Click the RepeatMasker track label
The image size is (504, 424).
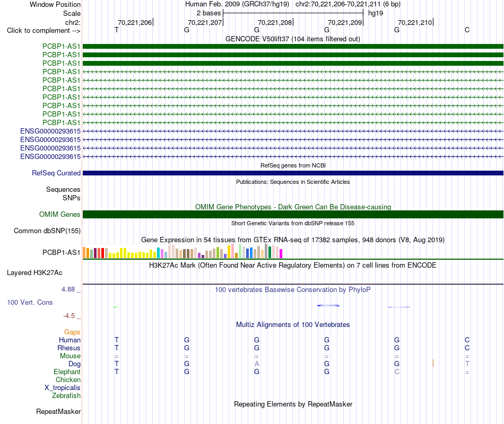click(58, 411)
